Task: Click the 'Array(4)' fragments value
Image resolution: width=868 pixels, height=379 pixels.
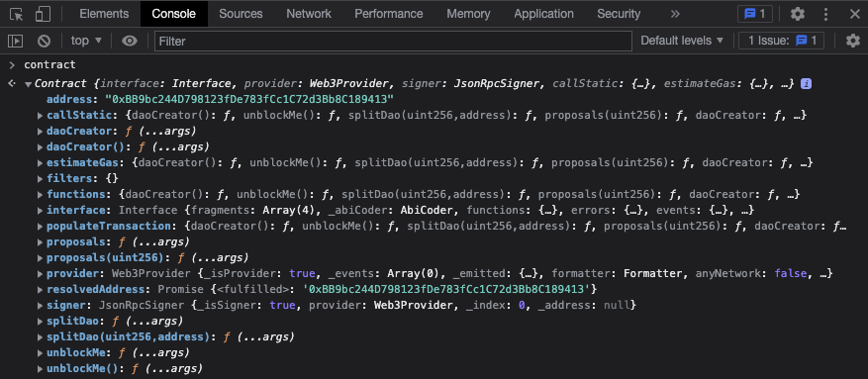Action: click(x=288, y=210)
